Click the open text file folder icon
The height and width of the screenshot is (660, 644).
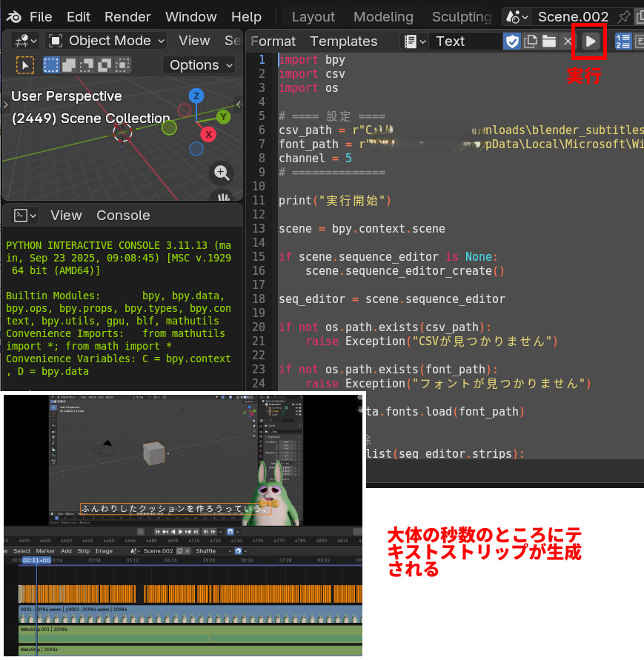click(x=549, y=41)
